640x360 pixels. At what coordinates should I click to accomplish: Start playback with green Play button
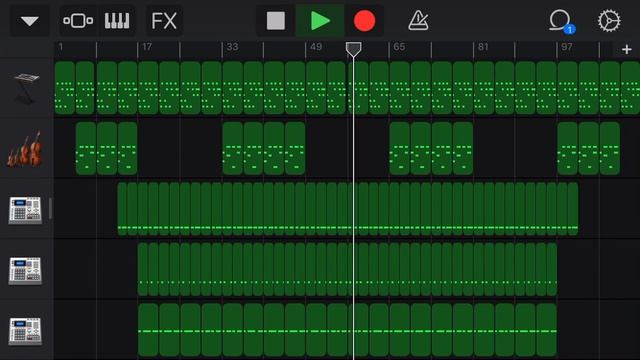(x=320, y=21)
